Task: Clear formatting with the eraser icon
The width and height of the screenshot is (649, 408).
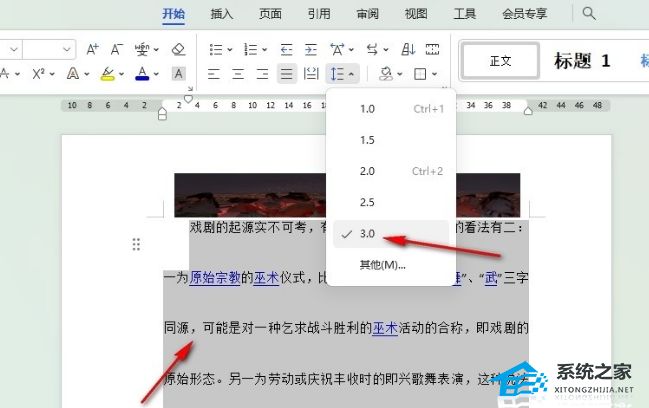Action: click(178, 49)
